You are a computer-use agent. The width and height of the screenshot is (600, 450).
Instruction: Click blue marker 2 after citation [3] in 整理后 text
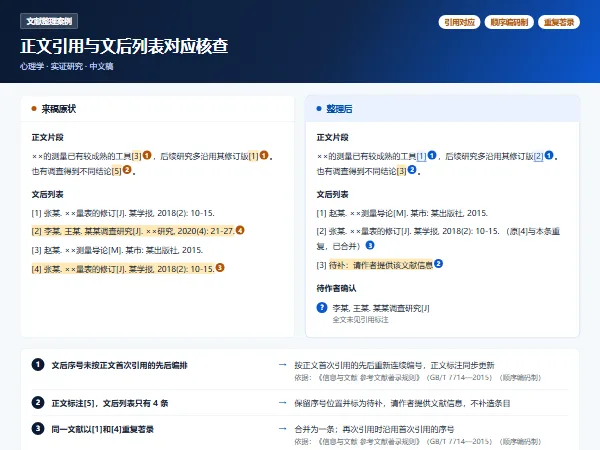point(412,170)
